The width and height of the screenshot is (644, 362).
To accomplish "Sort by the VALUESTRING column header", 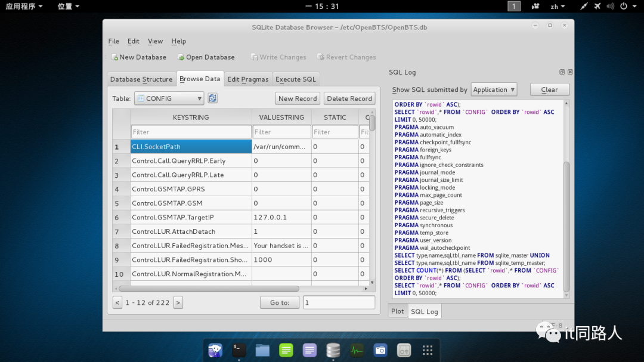I will tap(281, 117).
